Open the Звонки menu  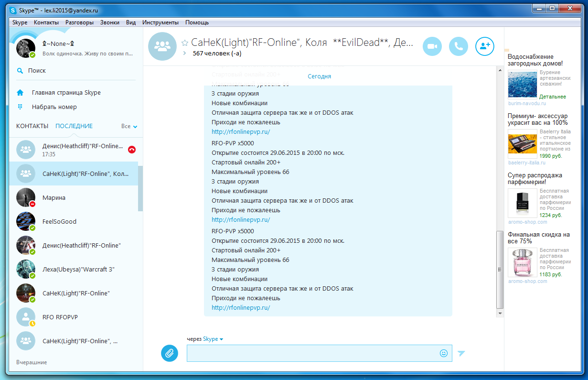(110, 22)
